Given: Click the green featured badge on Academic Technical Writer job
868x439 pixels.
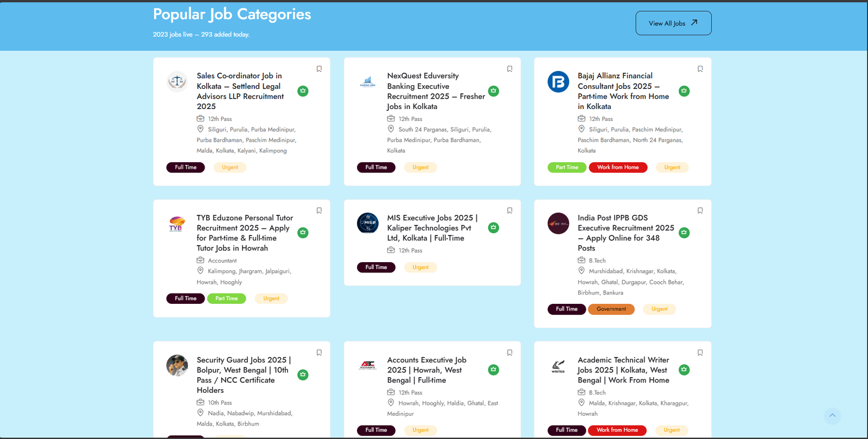Looking at the screenshot, I should pyautogui.click(x=684, y=370).
